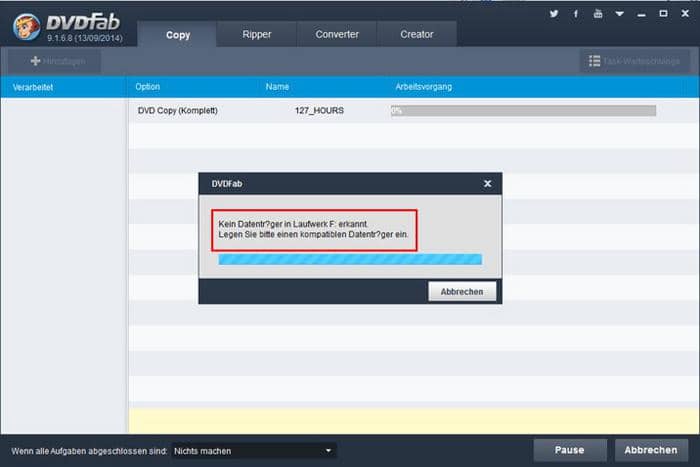Image resolution: width=700 pixels, height=467 pixels.
Task: Switch to the Converter tab
Action: click(337, 34)
